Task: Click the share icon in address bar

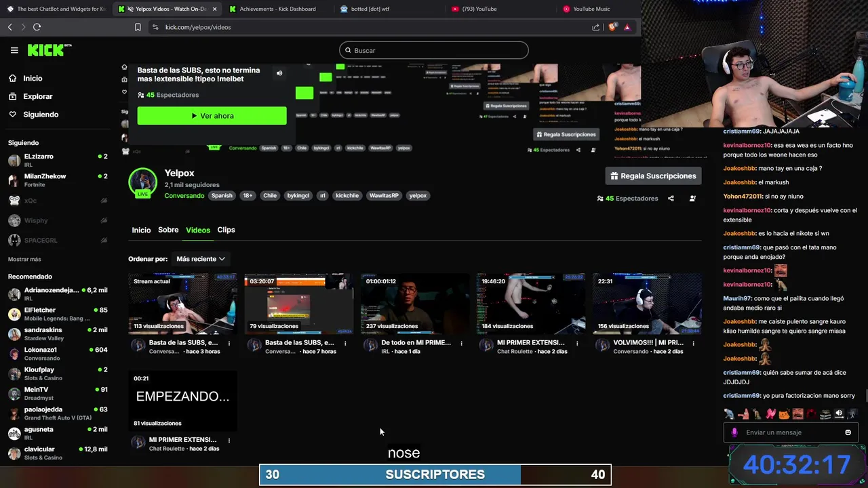Action: [595, 27]
